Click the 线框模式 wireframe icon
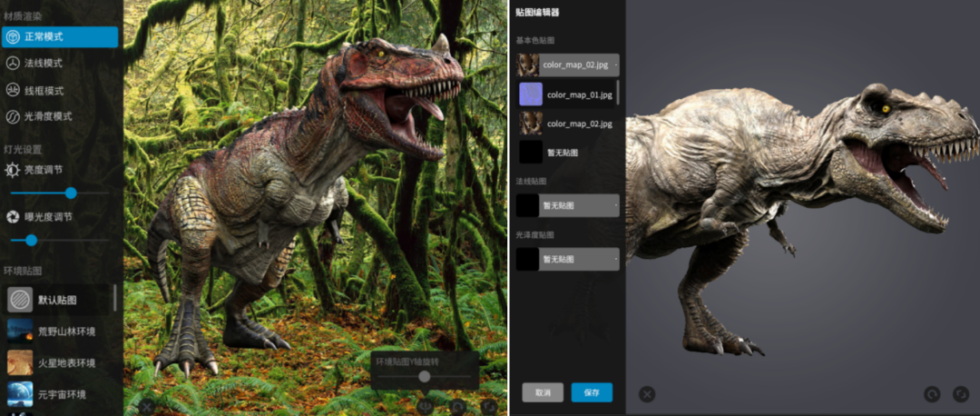Image resolution: width=980 pixels, height=416 pixels. pyautogui.click(x=13, y=91)
